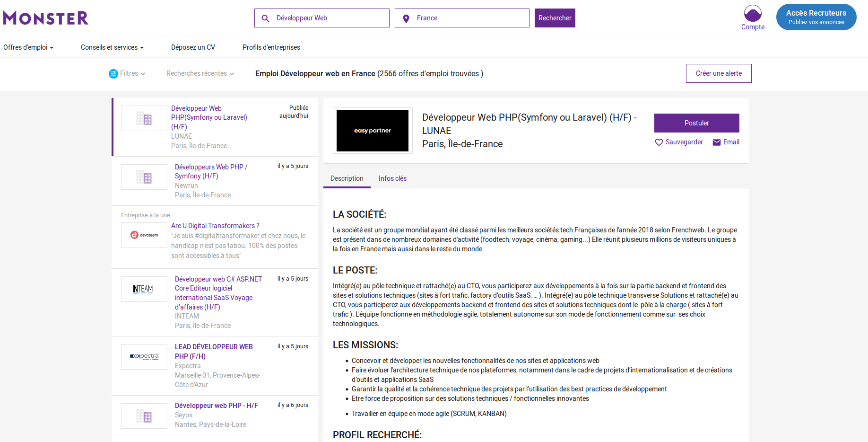868x442 pixels.
Task: Click the LA SOCIÉTÉ: heading
Action: pos(359,214)
